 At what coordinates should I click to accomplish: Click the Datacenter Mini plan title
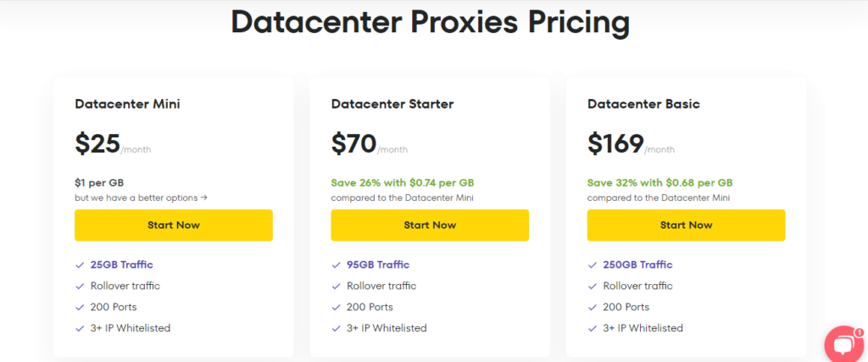pos(127,104)
